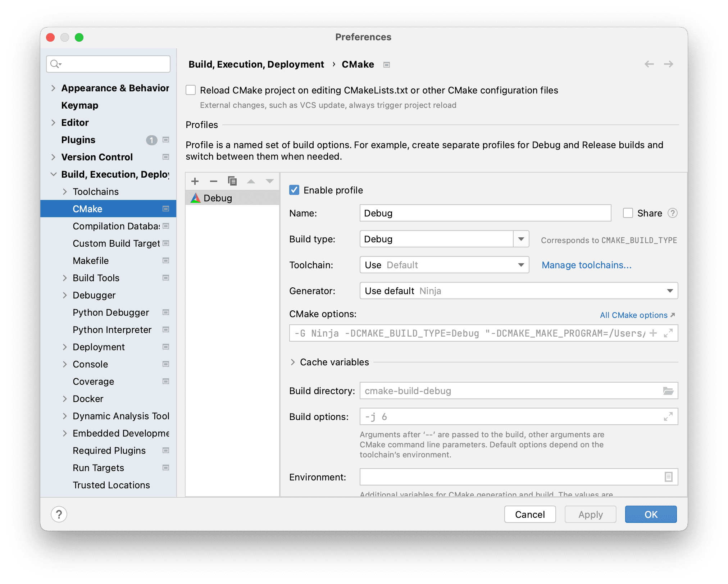Expand the Cache variables section
This screenshot has height=584, width=728.
[x=293, y=362]
